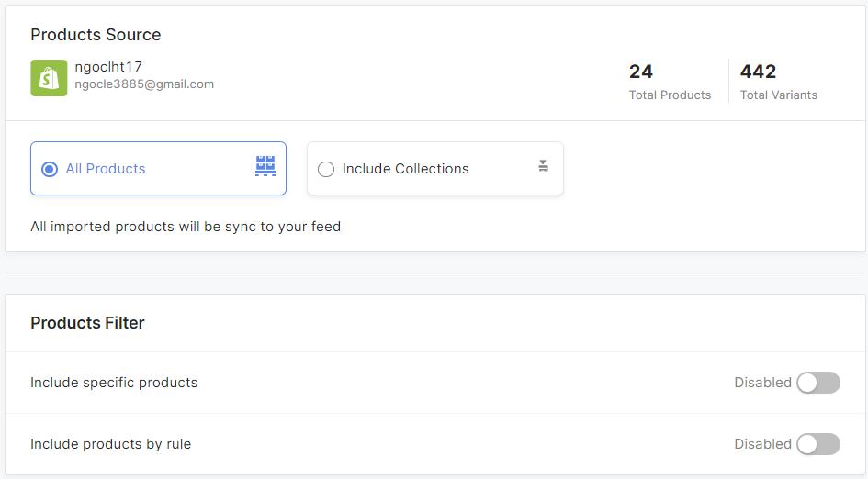Click the All Products option card

click(158, 169)
